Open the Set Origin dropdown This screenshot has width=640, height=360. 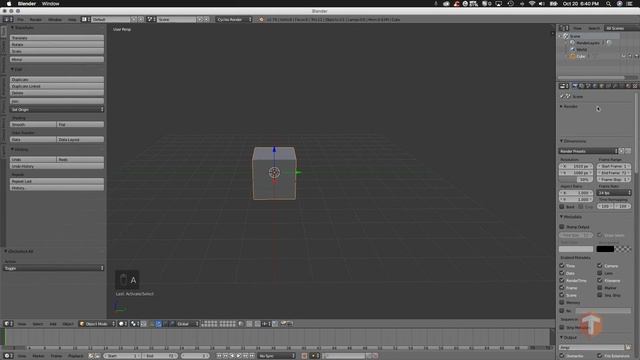click(x=57, y=109)
